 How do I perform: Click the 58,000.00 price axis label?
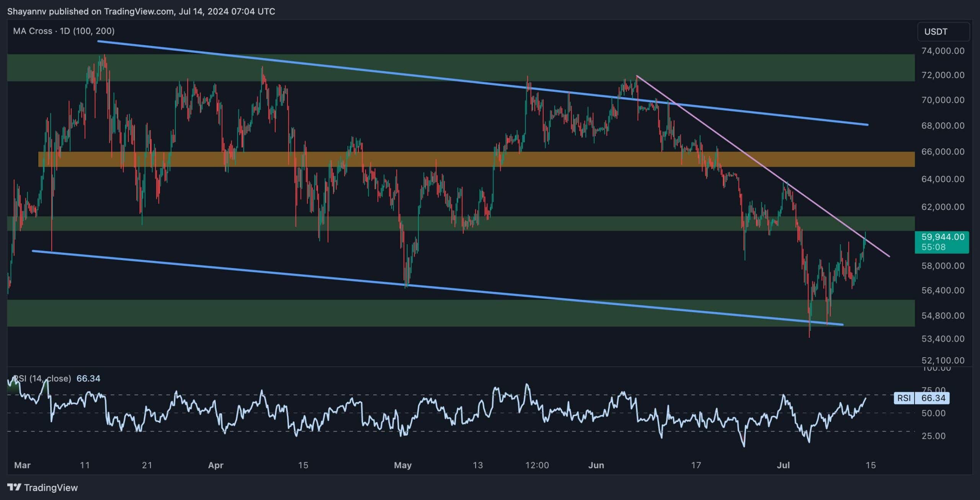(x=943, y=265)
